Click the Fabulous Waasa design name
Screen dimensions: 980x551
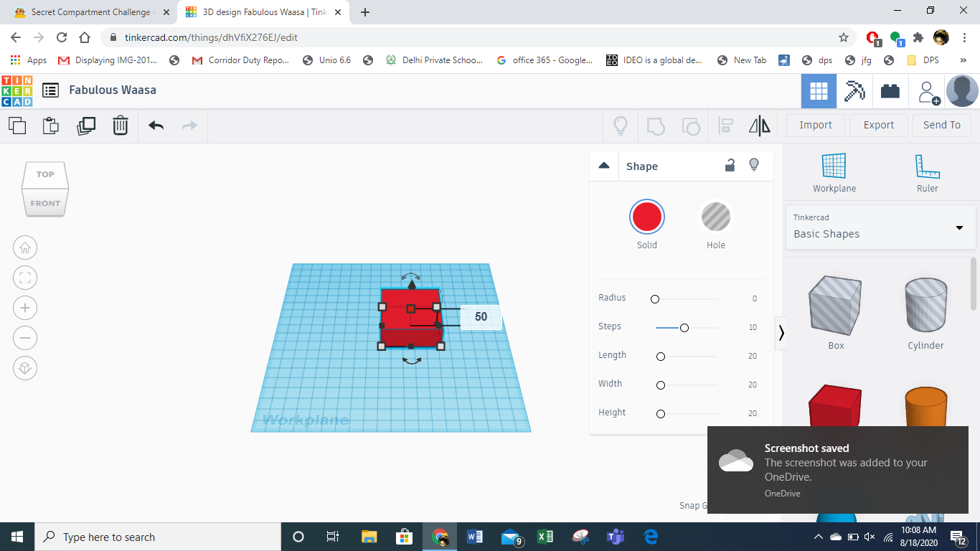click(113, 90)
